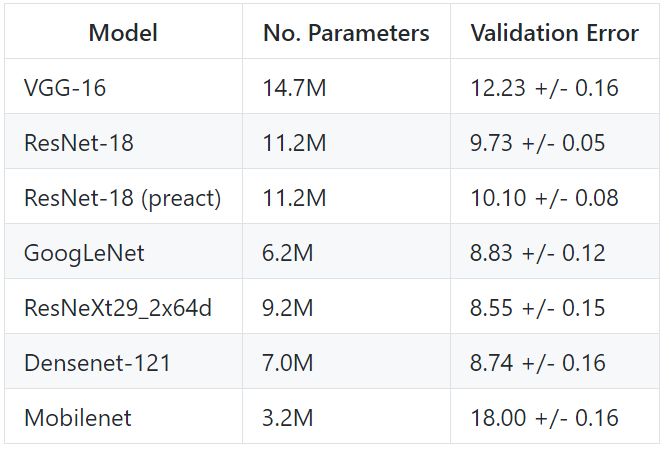The image size is (669, 451).
Task: Select the 6.2M parameters value
Action: point(288,253)
